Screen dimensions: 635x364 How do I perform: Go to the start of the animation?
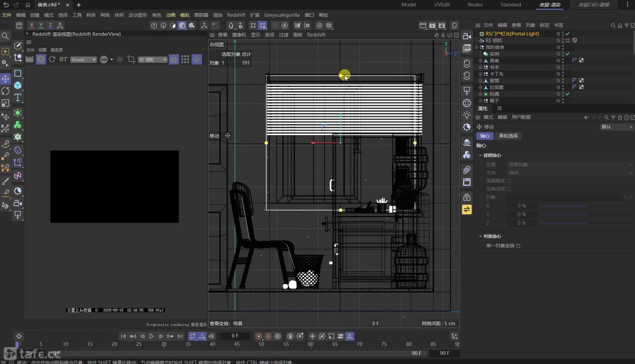coord(123,336)
